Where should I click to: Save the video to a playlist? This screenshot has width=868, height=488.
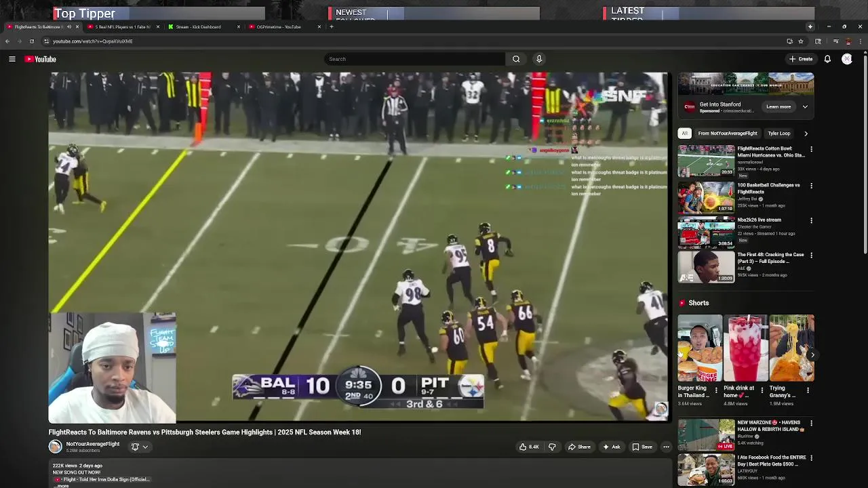click(642, 447)
